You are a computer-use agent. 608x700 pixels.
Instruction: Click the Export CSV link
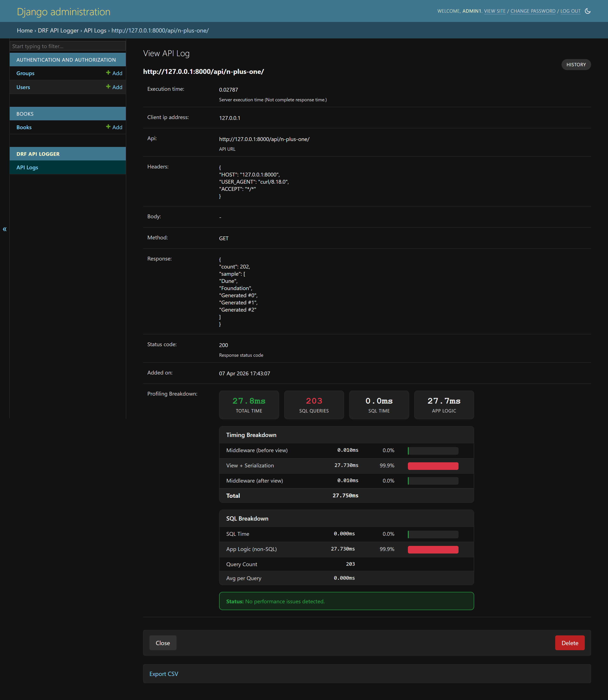(164, 674)
